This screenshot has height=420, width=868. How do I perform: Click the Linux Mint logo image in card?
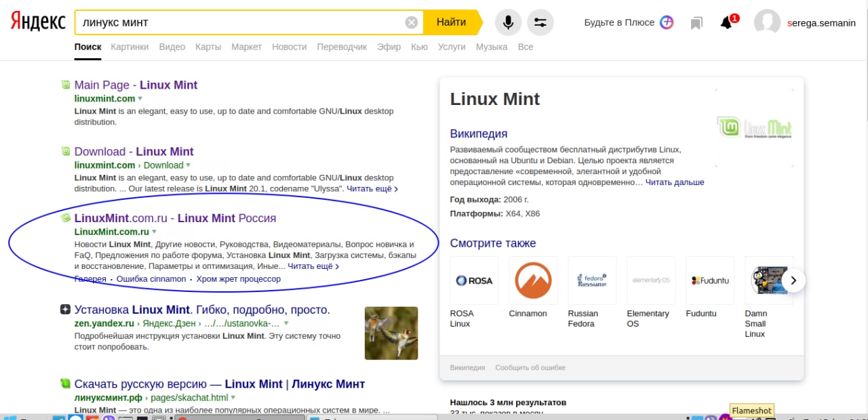tap(754, 127)
